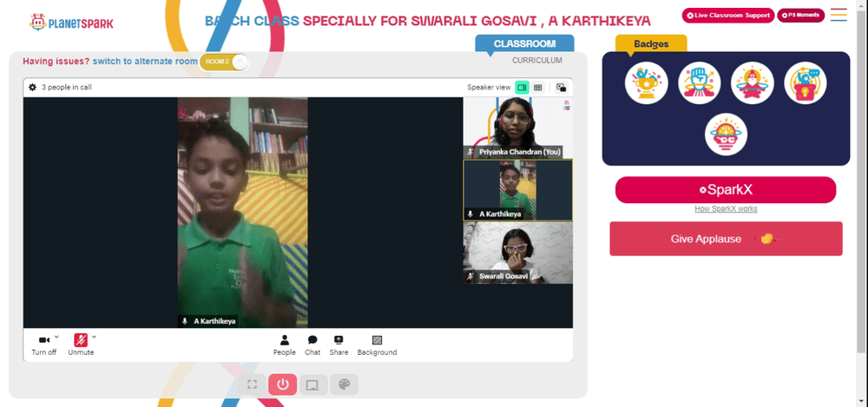Screen dimensions: 868x407
Task: Select the podium speaker badge
Action: point(806,83)
